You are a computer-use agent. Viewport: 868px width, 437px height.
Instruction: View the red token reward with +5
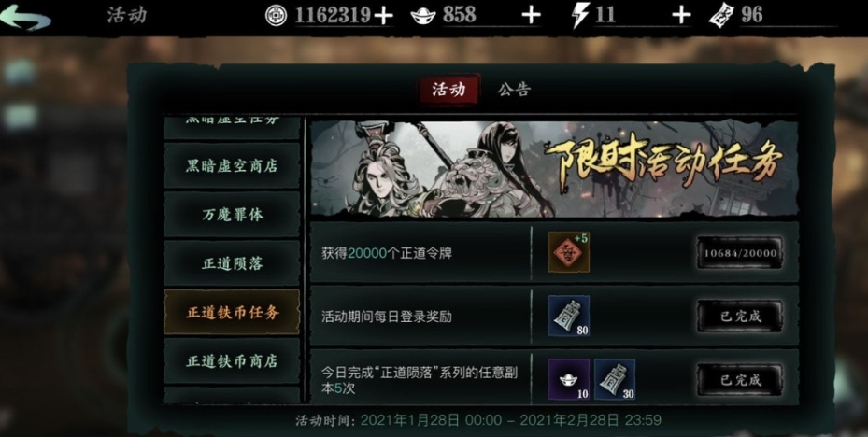pyautogui.click(x=568, y=252)
